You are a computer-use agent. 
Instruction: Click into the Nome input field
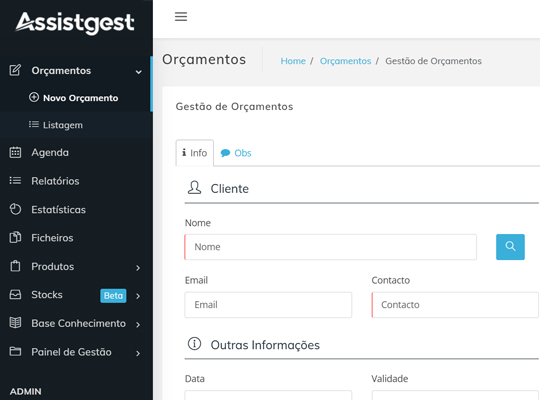tap(331, 247)
